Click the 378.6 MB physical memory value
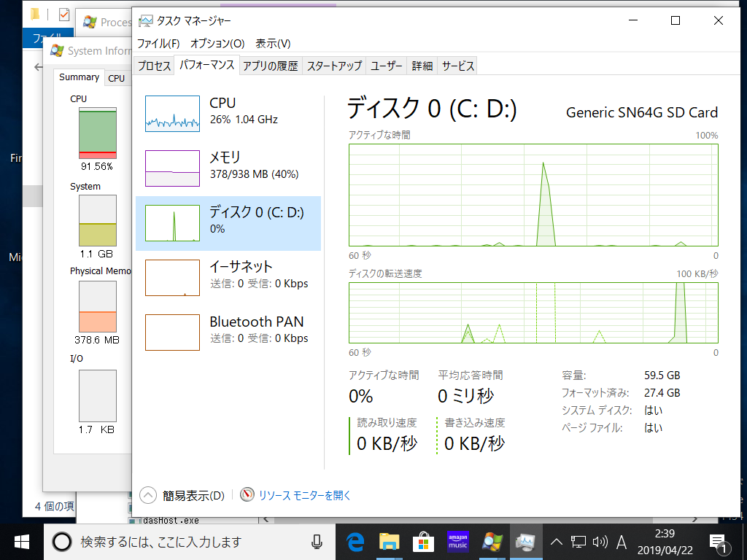Viewport: 747px width, 560px height. coord(97,340)
